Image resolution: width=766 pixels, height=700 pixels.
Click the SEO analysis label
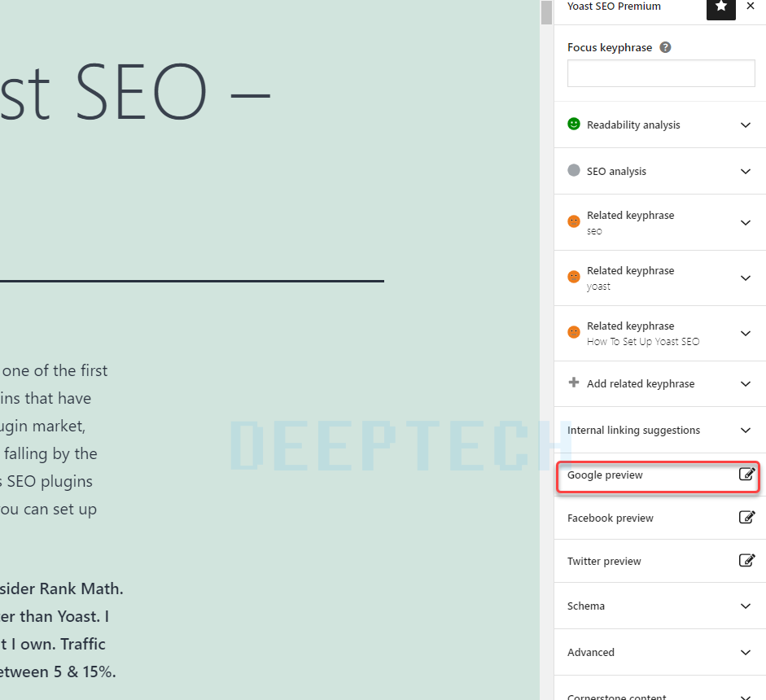point(616,172)
